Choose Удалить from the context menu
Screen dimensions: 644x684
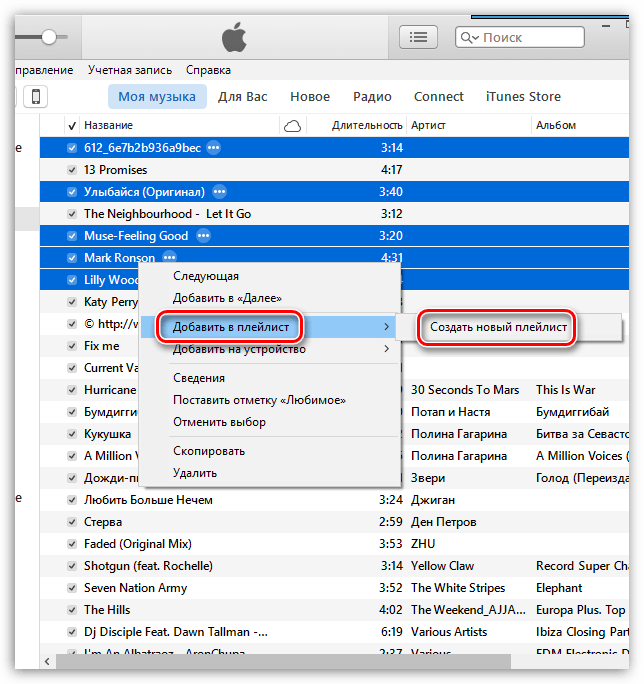pyautogui.click(x=194, y=473)
